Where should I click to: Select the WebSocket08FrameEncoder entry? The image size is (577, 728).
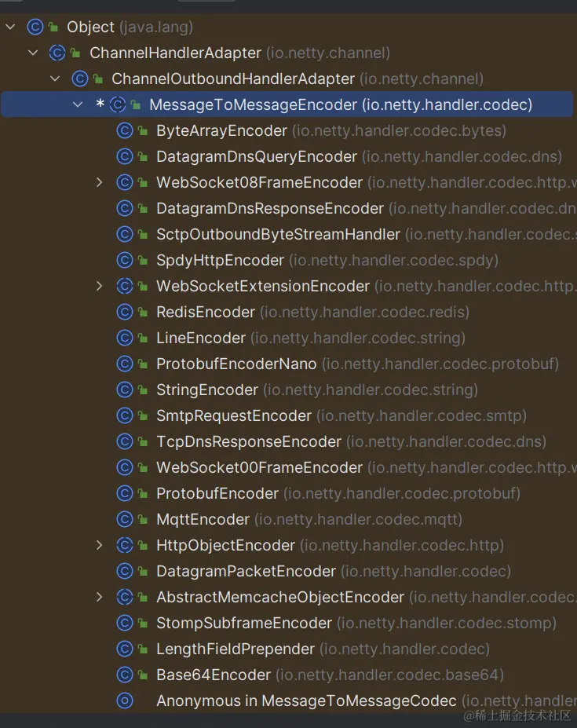[367, 182]
